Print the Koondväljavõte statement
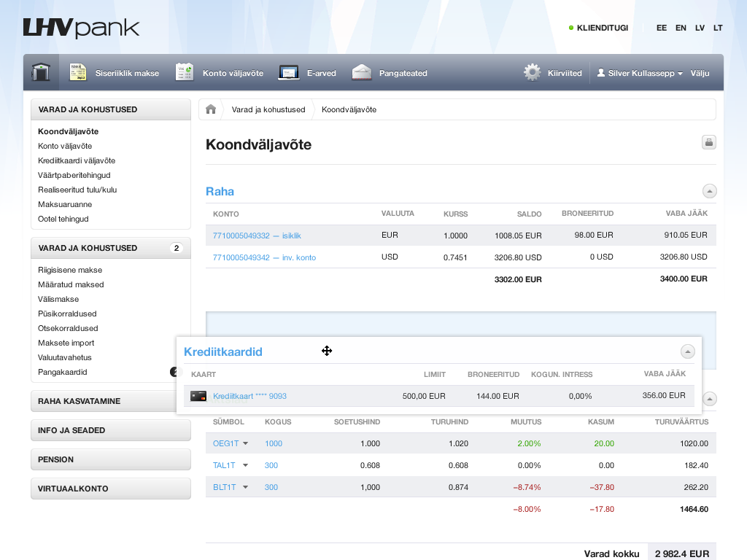The height and width of the screenshot is (560, 747). (708, 143)
